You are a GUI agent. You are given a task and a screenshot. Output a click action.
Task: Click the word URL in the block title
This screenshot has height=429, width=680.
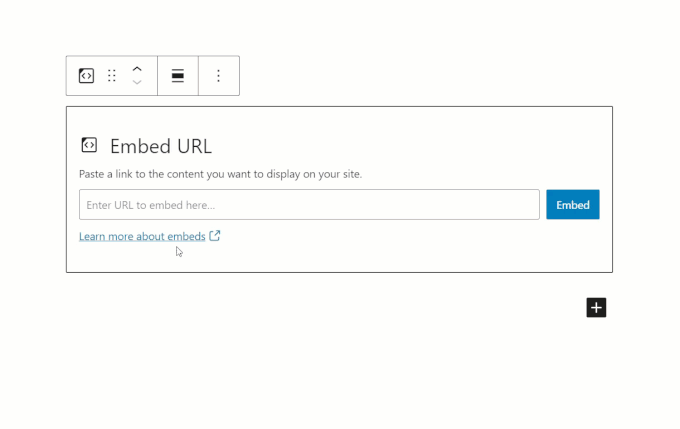(195, 146)
